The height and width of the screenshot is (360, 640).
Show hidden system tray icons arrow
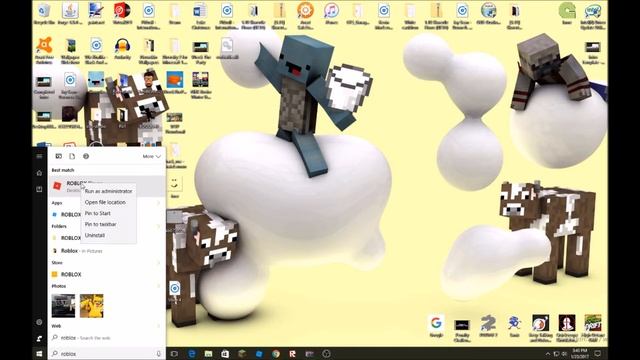(548, 354)
